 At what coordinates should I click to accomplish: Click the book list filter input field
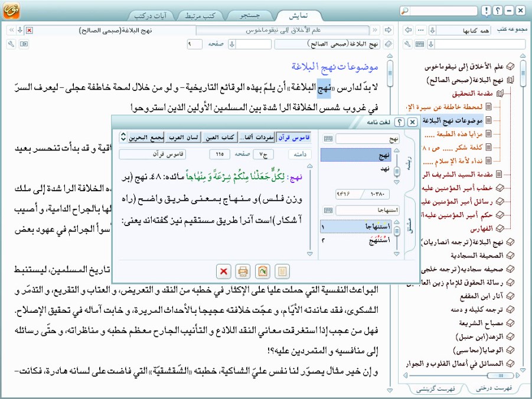point(480,44)
